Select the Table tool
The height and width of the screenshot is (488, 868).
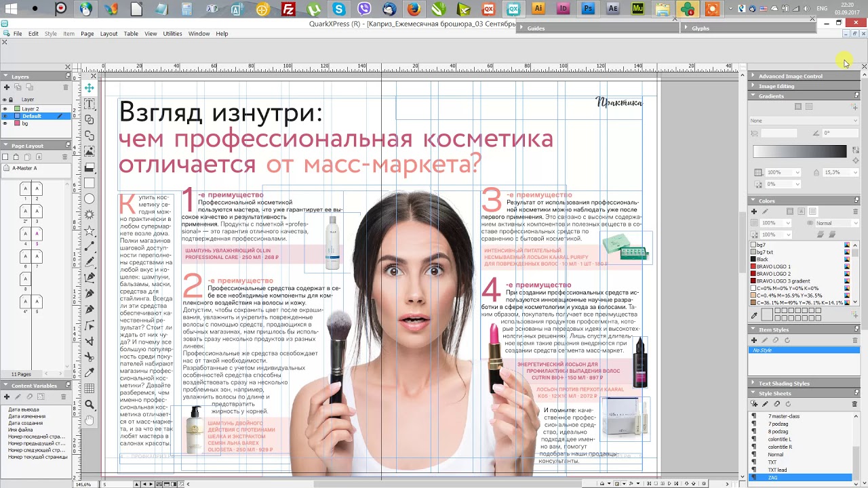(90, 388)
